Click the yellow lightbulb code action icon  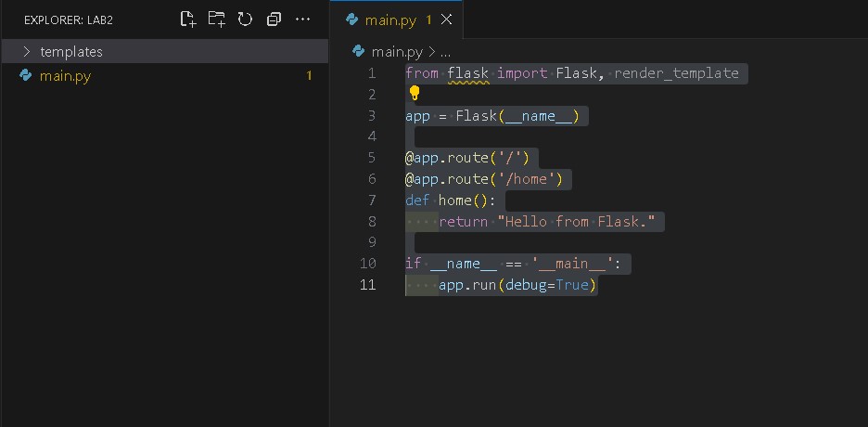(x=415, y=93)
